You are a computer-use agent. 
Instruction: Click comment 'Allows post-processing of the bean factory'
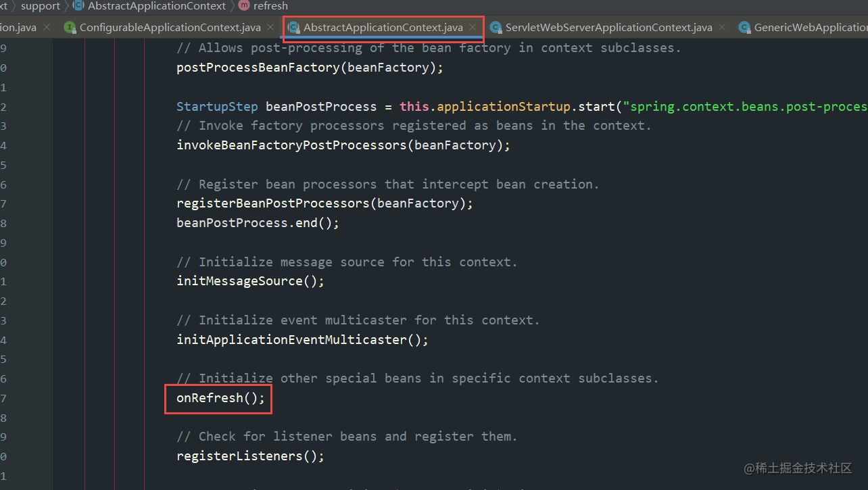(x=429, y=48)
